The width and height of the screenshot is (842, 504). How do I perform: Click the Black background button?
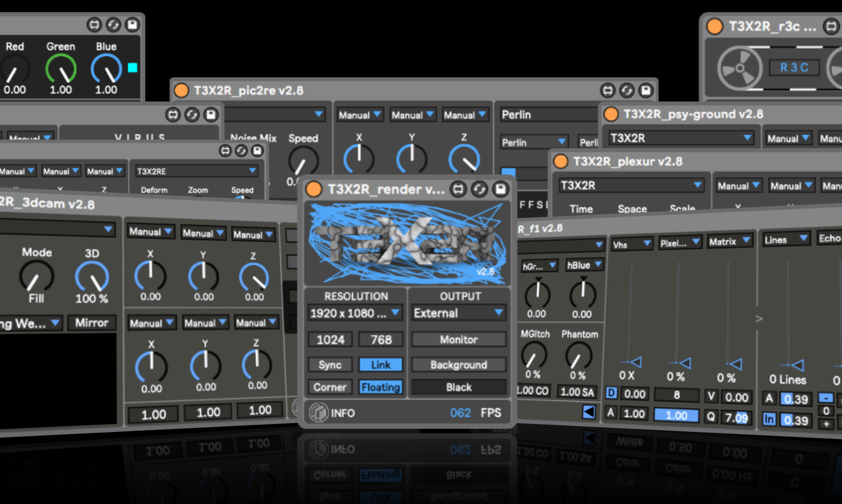pyautogui.click(x=458, y=387)
